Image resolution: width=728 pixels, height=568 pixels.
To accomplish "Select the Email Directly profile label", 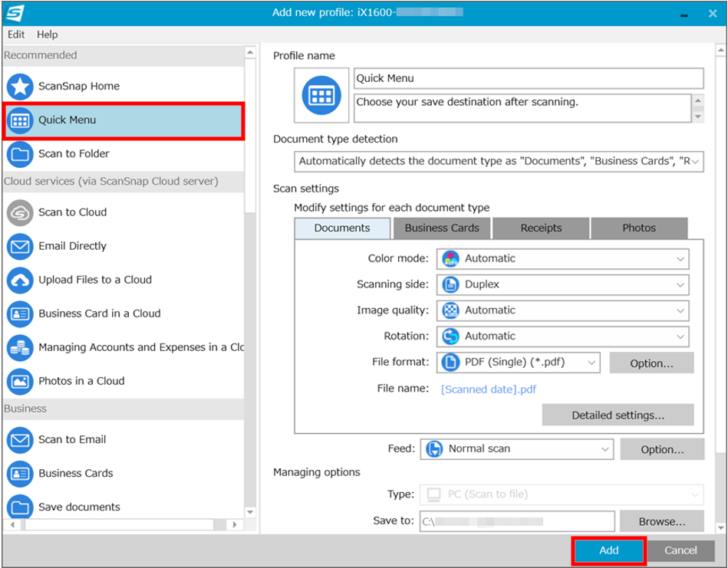I will tap(72, 246).
